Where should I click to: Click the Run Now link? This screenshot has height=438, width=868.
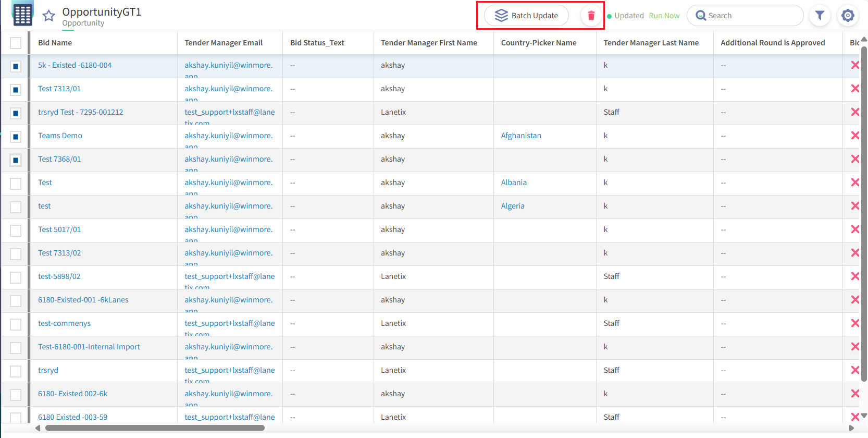(664, 16)
